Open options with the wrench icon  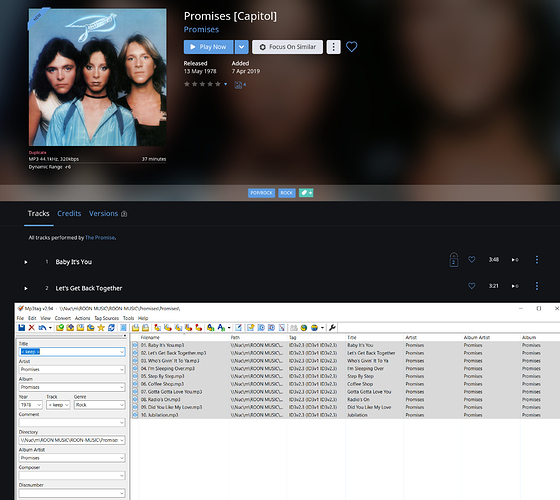pyautogui.click(x=332, y=328)
